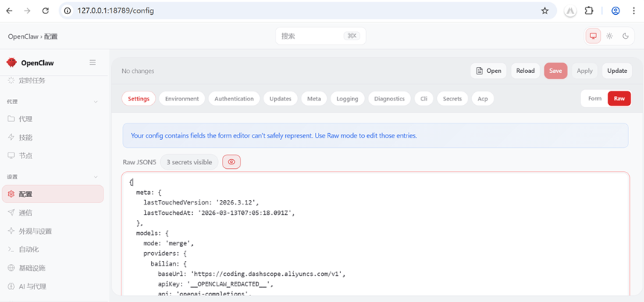Screen dimensions: 644x302
Task: Click the Reload config button
Action: click(x=526, y=71)
